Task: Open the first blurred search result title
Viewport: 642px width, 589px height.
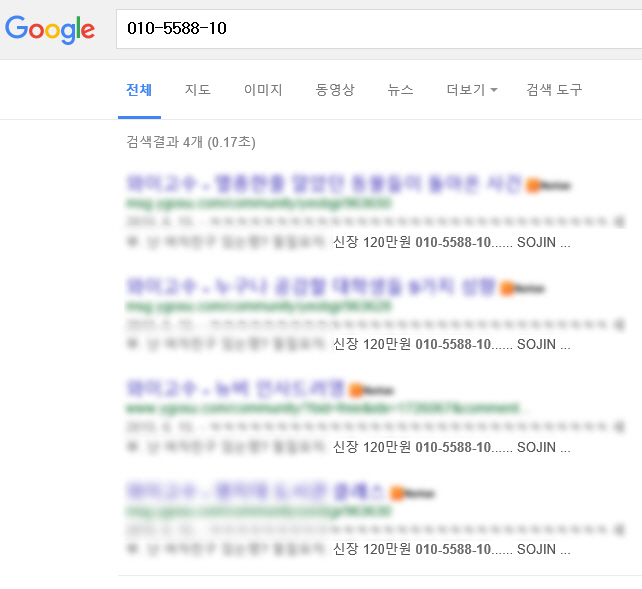Action: pos(324,183)
